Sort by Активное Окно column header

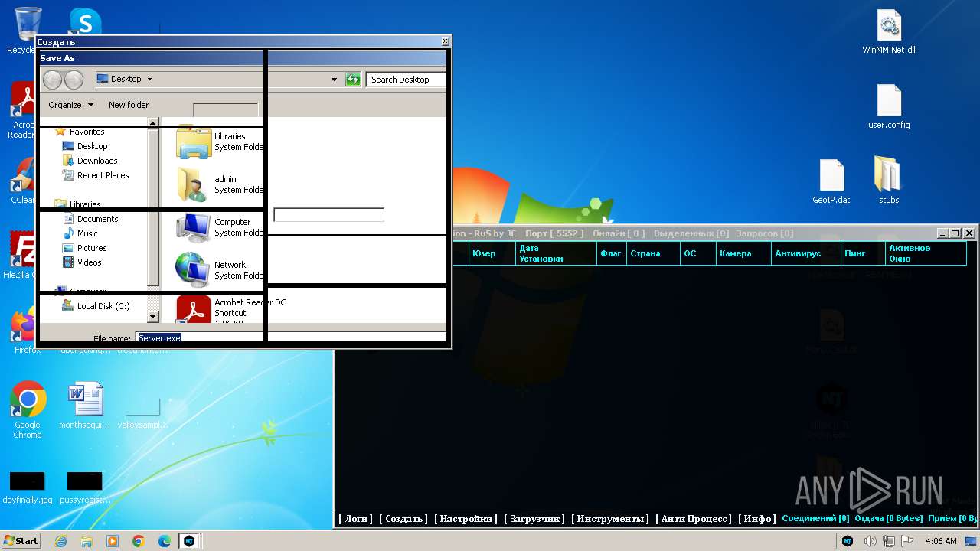[925, 253]
